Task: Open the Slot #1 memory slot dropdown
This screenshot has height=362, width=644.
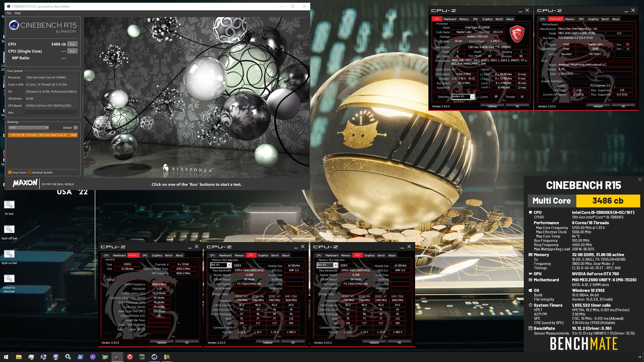Action: pos(221,265)
